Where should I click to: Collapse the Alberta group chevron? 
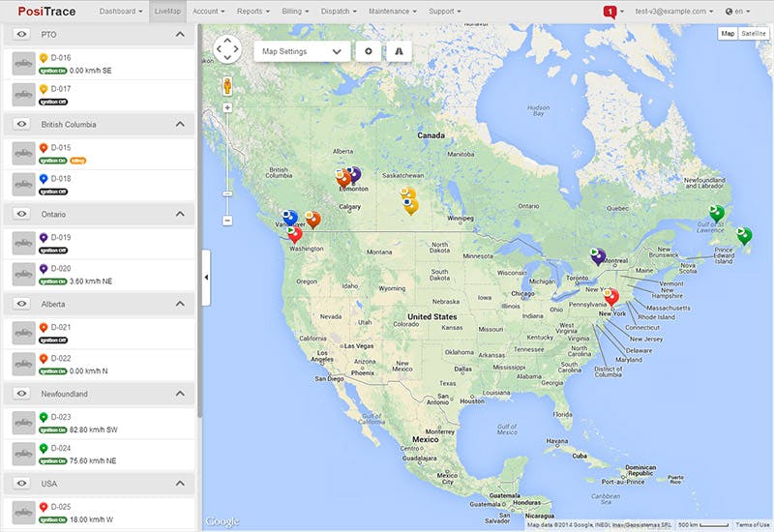tap(180, 304)
